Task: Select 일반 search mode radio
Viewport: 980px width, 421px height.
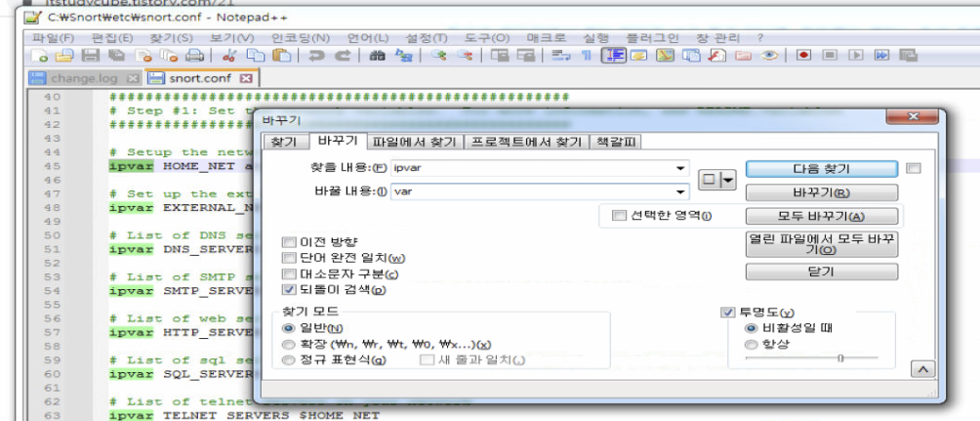Action: click(x=288, y=328)
